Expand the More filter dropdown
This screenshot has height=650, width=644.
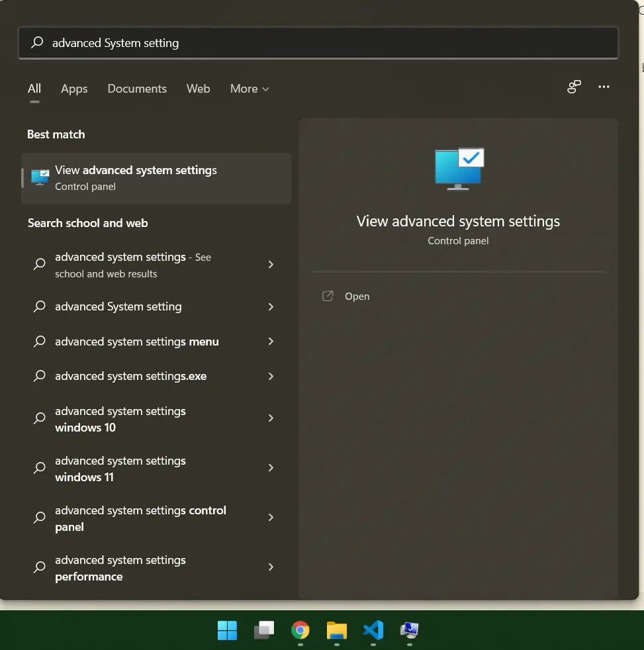[x=250, y=89]
